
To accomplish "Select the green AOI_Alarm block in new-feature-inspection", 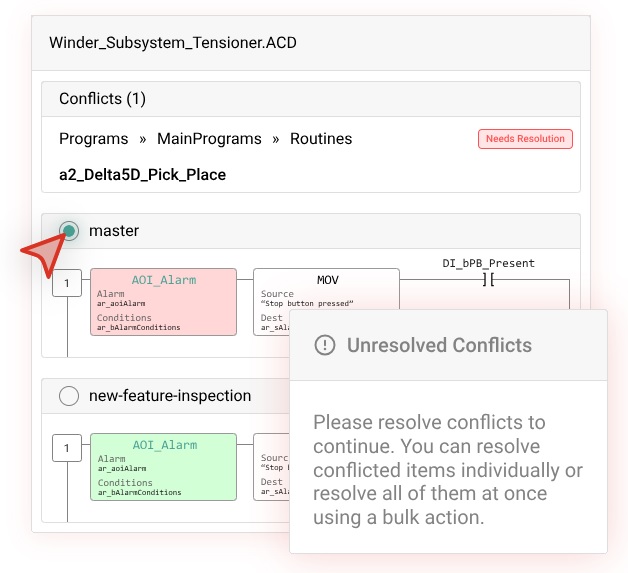I will pyautogui.click(x=163, y=467).
